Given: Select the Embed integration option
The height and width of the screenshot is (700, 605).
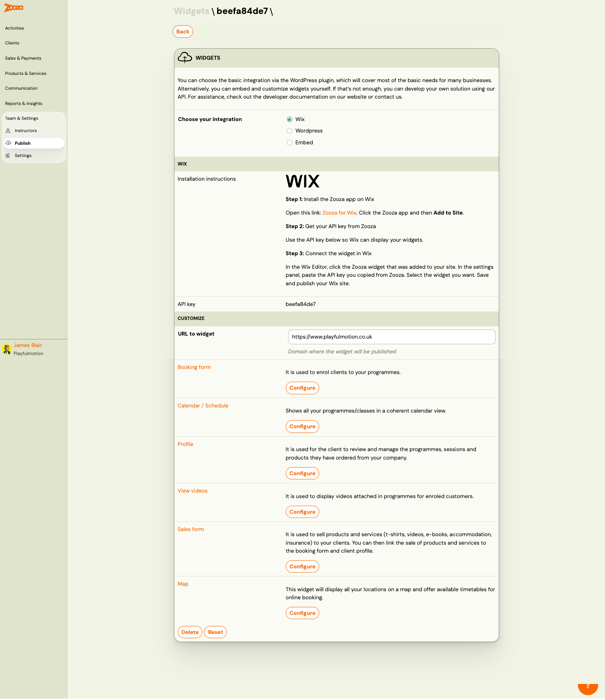Looking at the screenshot, I should 290,143.
